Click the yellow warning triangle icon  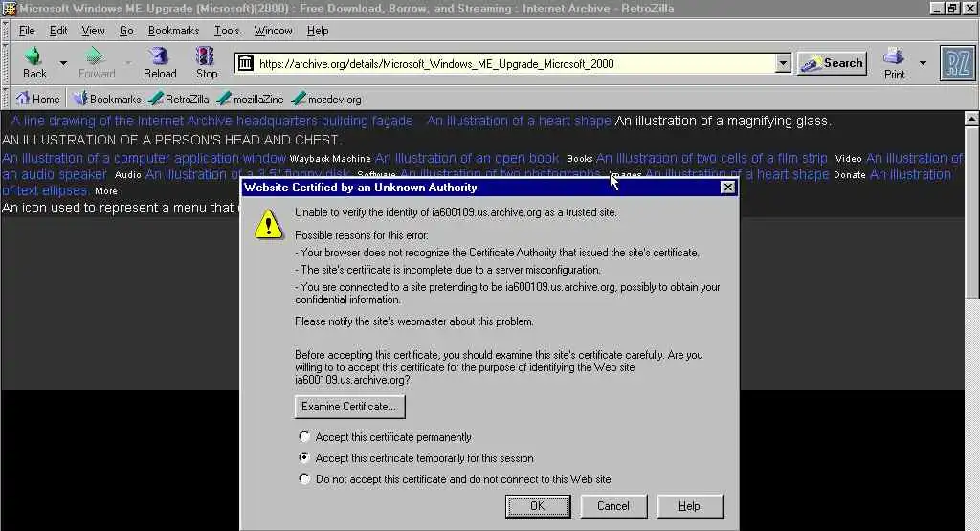(269, 224)
